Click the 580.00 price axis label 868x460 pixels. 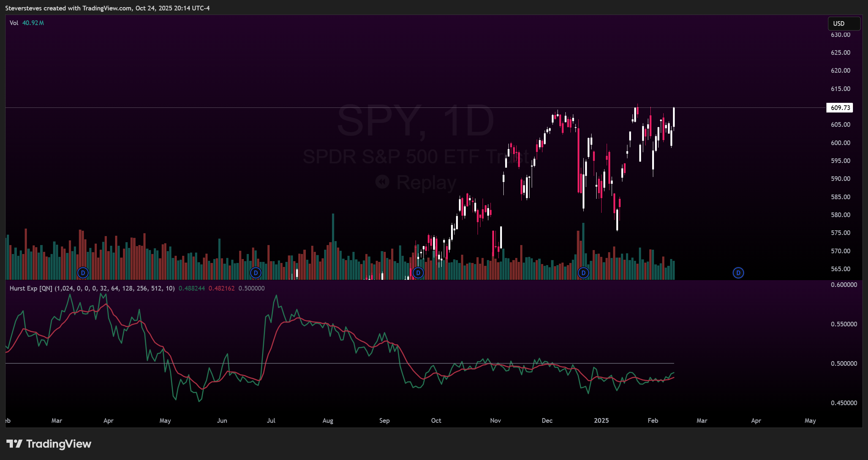click(840, 215)
